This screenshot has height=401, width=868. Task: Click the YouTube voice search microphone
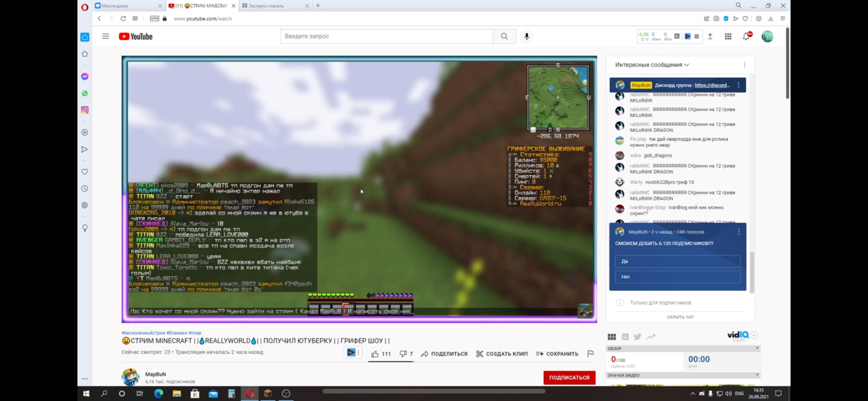(526, 36)
